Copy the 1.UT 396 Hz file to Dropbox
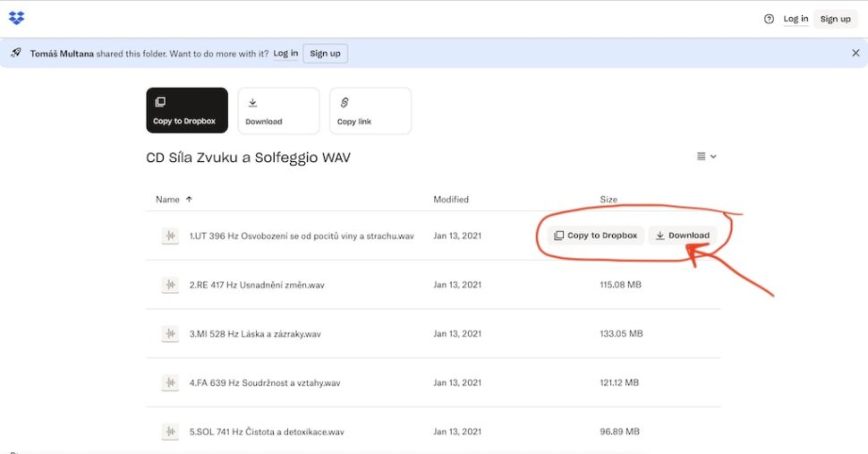The height and width of the screenshot is (454, 868). (595, 236)
